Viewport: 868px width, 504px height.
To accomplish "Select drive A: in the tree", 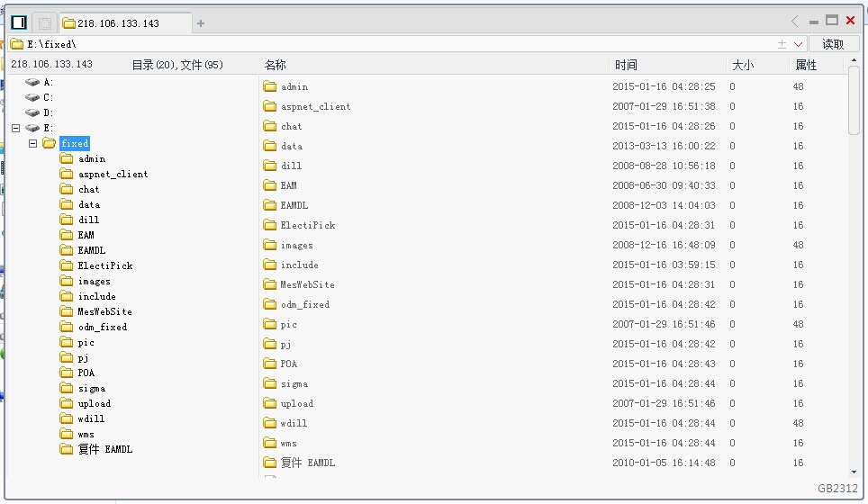I will (40, 83).
